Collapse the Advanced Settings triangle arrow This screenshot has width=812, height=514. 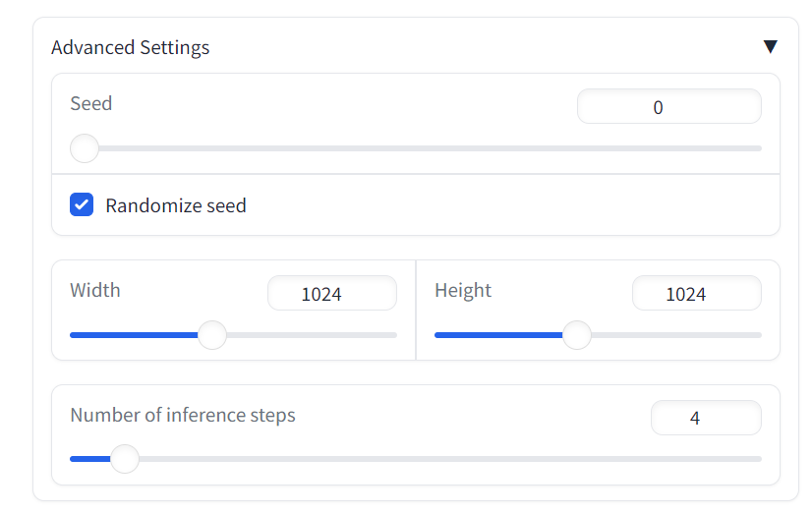[770, 47]
